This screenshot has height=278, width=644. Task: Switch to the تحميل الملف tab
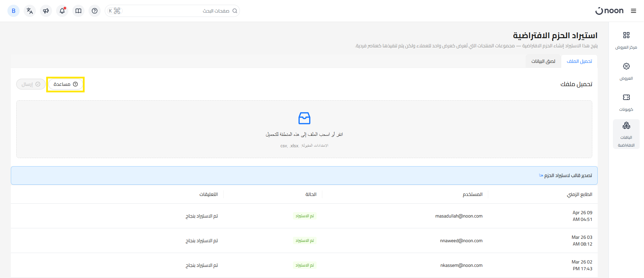point(579,61)
